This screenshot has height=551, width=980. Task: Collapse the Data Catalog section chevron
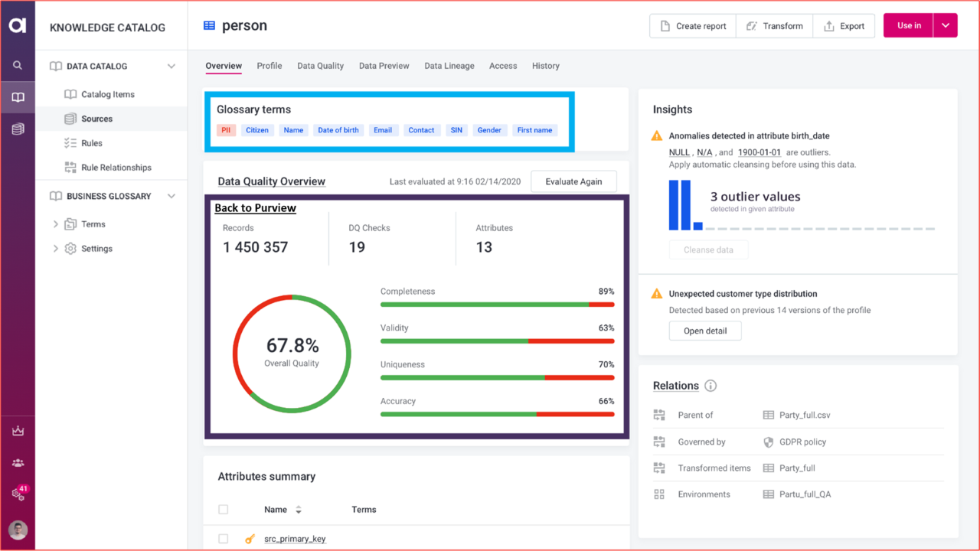[x=171, y=67]
